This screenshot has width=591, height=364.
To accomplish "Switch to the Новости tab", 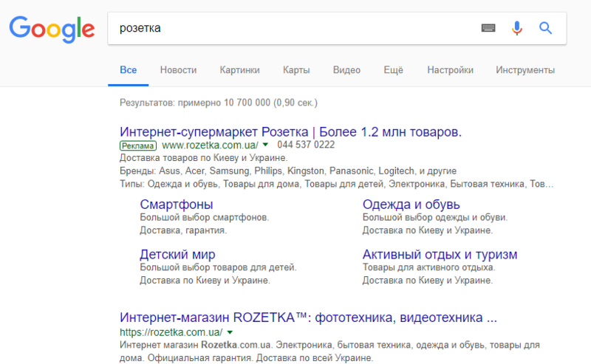I will click(x=178, y=70).
